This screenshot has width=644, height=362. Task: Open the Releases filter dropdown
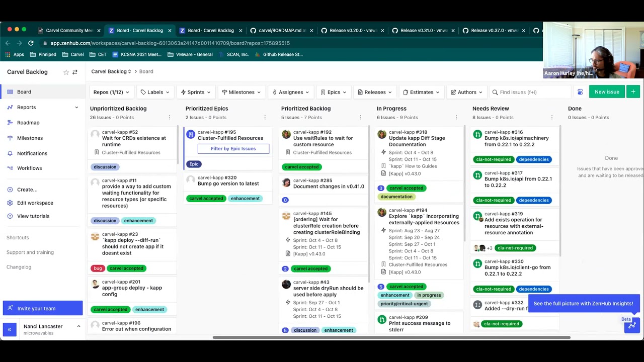[x=375, y=92]
